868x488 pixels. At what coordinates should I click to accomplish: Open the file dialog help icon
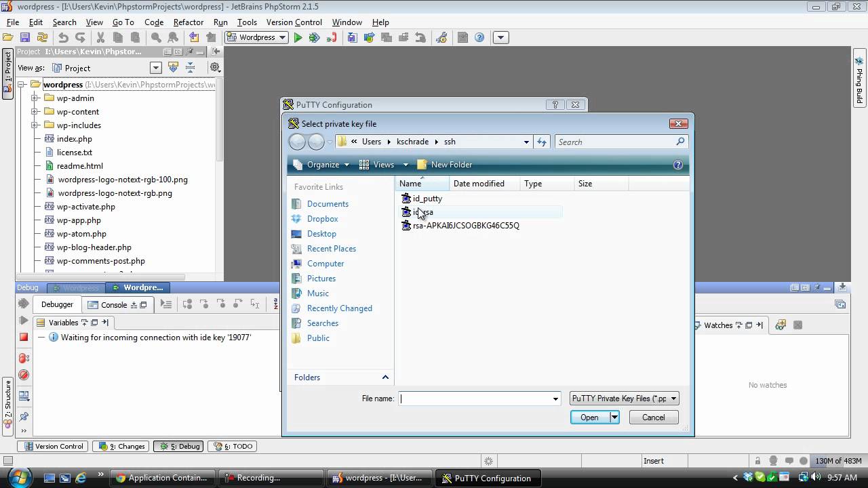677,165
